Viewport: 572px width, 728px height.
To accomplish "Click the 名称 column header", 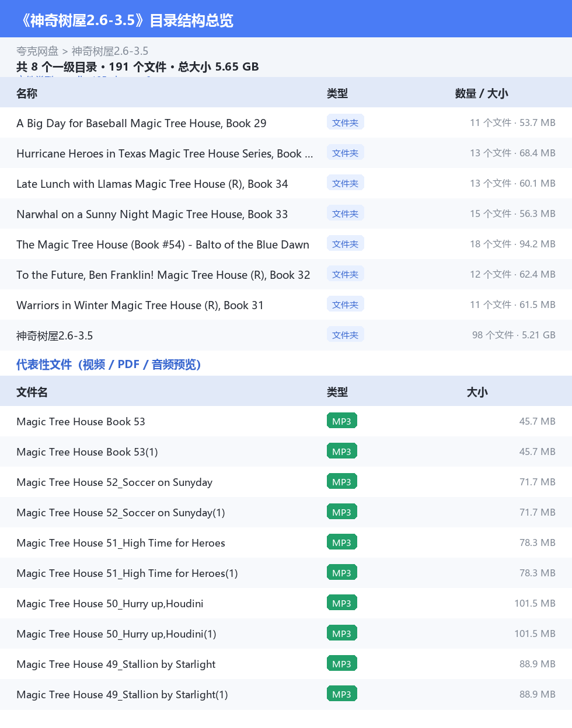I will pyautogui.click(x=27, y=93).
